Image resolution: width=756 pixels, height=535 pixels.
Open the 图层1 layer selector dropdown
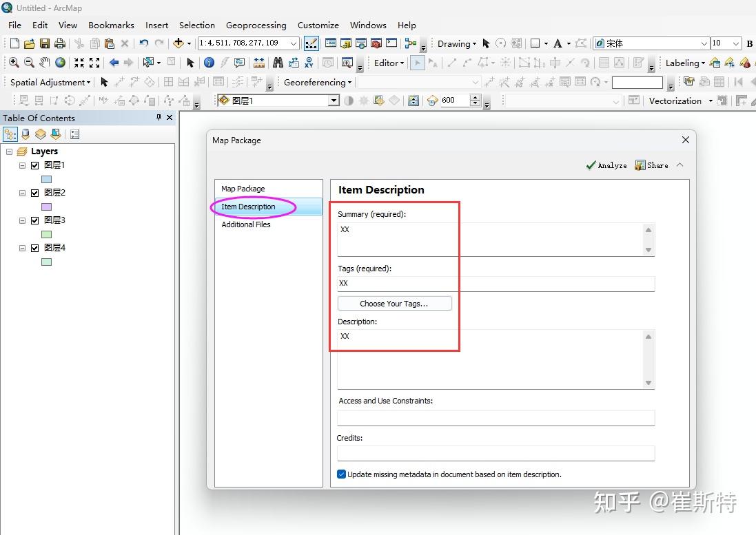pyautogui.click(x=334, y=100)
